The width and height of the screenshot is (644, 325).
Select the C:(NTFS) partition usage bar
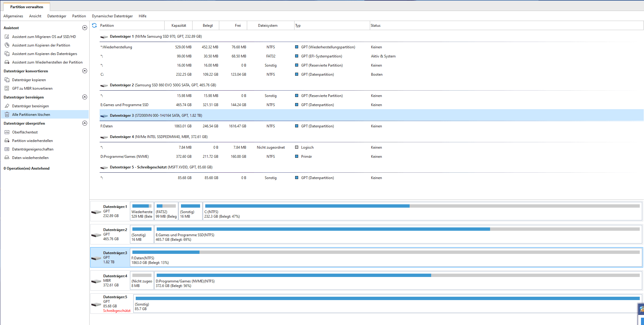click(422, 206)
